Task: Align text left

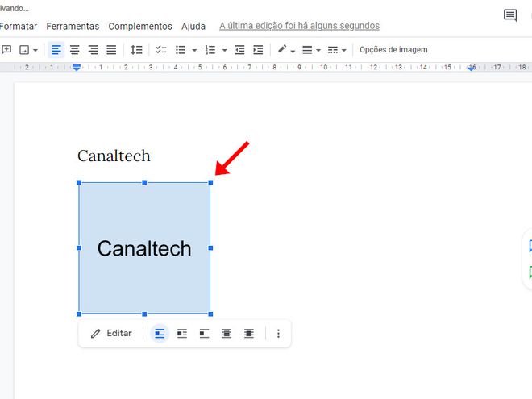Action: pyautogui.click(x=56, y=50)
